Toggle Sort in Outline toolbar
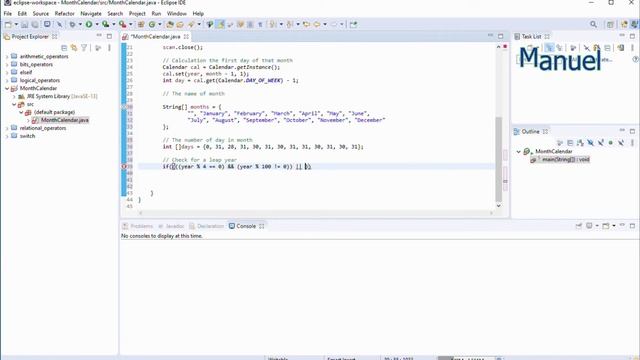 [x=580, y=142]
